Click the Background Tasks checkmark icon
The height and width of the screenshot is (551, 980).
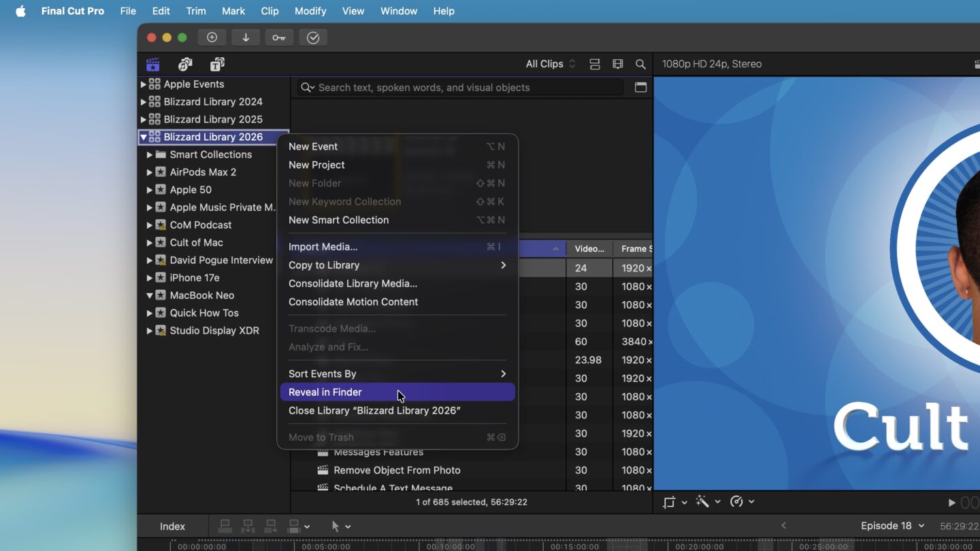(x=313, y=37)
